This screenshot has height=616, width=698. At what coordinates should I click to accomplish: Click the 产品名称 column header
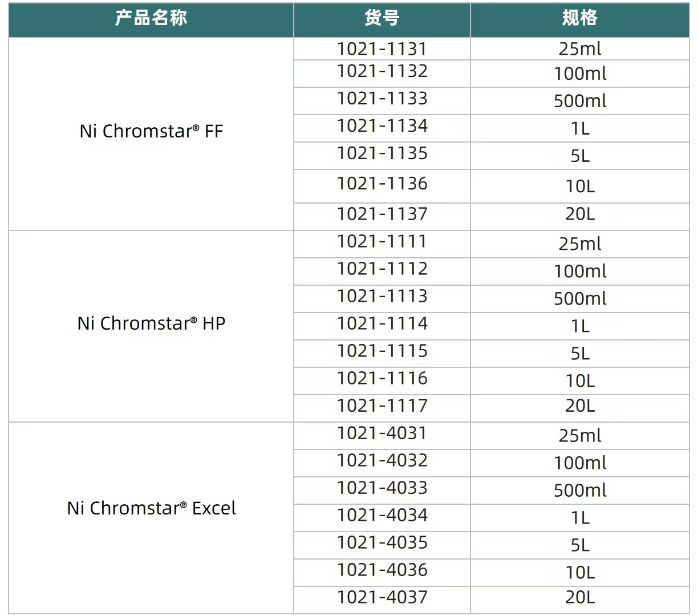(151, 19)
